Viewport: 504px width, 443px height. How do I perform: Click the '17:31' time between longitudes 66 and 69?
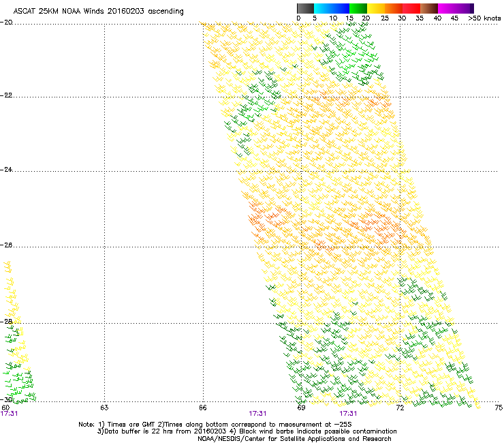click(257, 414)
